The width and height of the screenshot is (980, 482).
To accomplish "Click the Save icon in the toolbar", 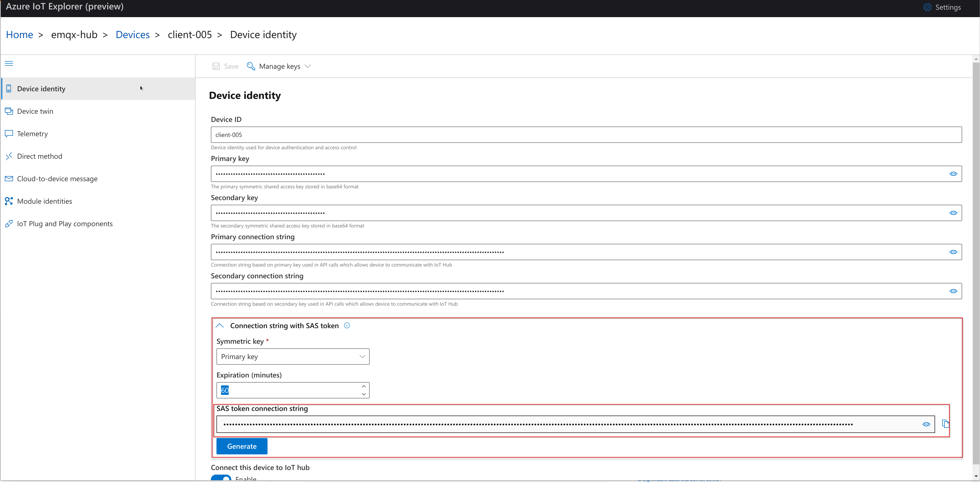I will [216, 66].
